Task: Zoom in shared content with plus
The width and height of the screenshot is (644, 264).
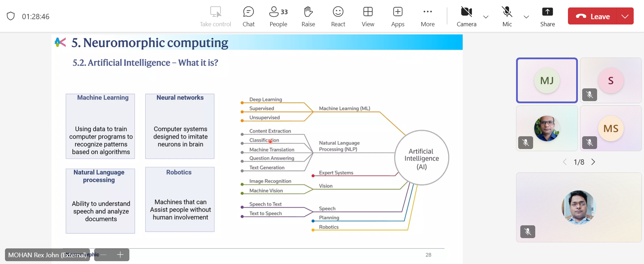Action: click(x=120, y=255)
